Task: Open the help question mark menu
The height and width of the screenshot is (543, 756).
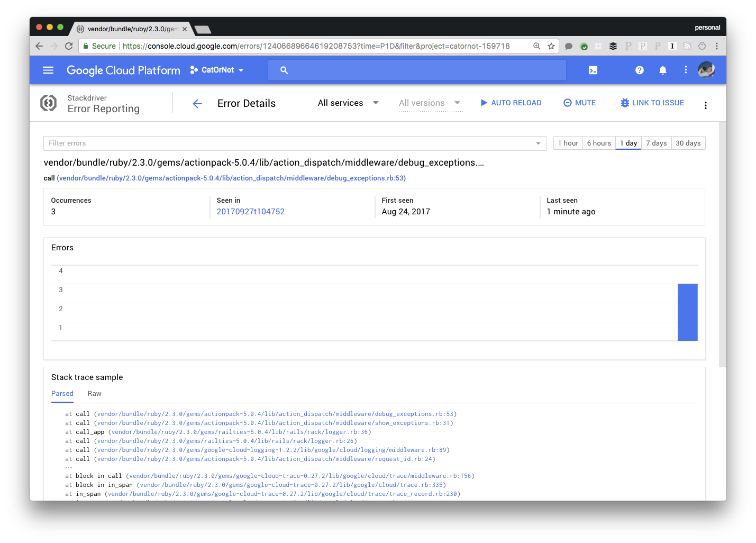Action: 640,70
